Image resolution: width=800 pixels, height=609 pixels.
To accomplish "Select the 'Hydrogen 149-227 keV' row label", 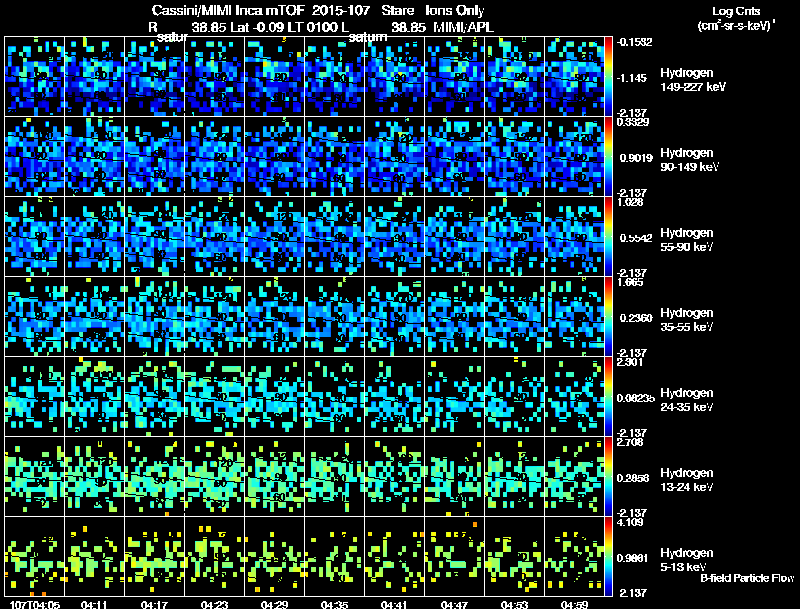I will point(692,80).
